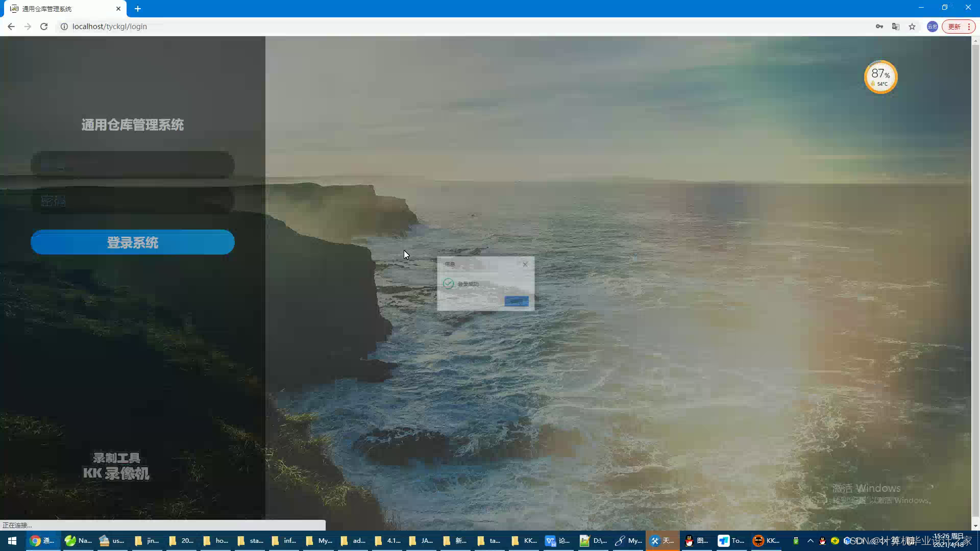Click the 87% CPU temperature widget
Image resolution: width=980 pixels, height=551 pixels.
880,77
